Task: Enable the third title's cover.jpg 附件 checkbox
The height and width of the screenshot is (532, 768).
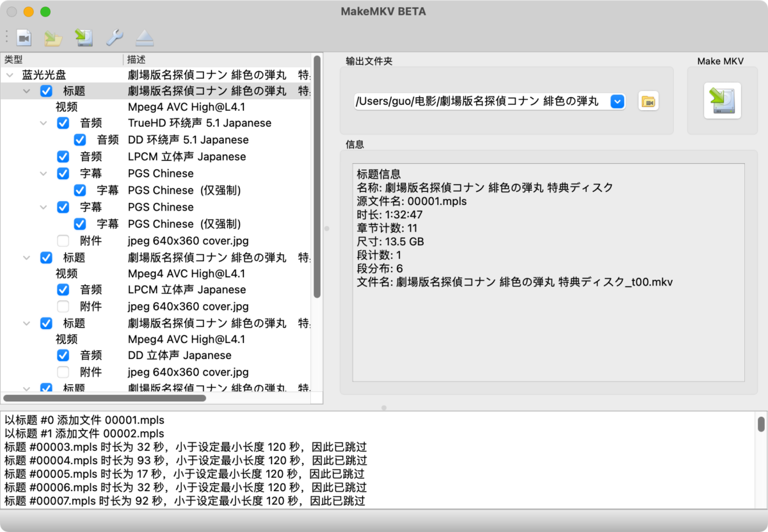Action: tap(63, 372)
